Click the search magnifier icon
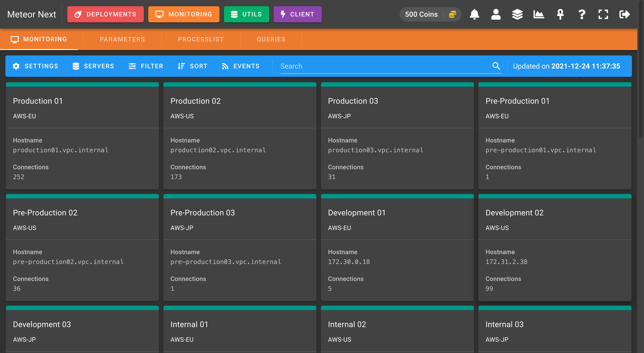644x353 pixels. 496,66
